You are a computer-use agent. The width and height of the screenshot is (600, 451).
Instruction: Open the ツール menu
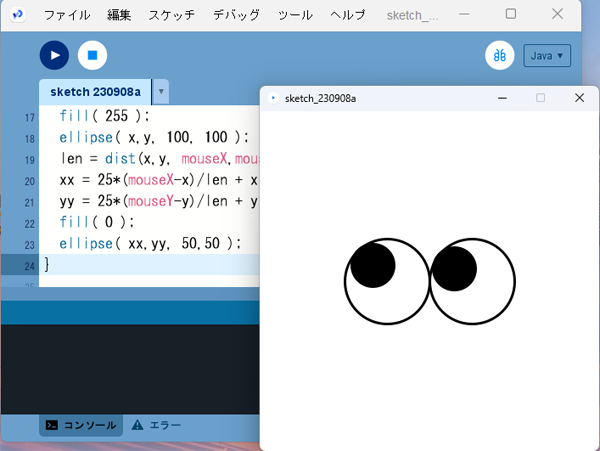coord(295,15)
